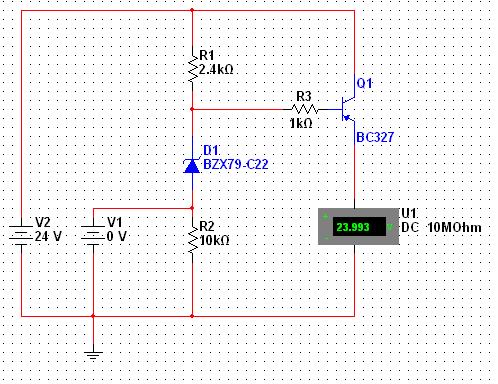Image resolution: width=498 pixels, height=384 pixels.
Task: Click the junction dot above R2
Action: coord(192,208)
